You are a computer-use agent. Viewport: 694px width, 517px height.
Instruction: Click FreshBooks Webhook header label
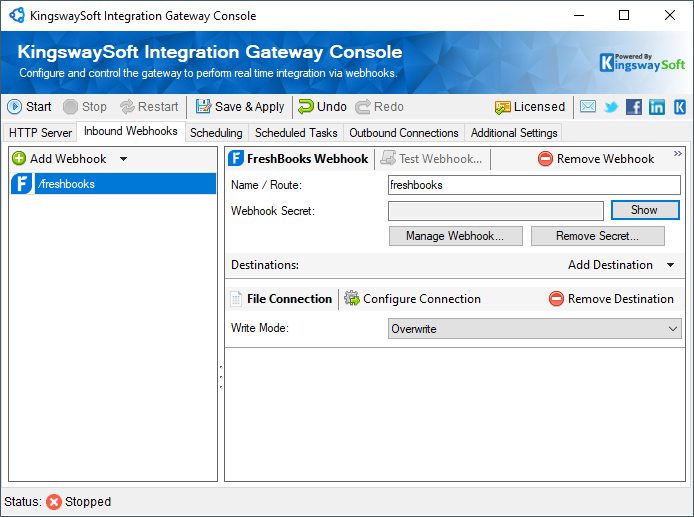(298, 158)
